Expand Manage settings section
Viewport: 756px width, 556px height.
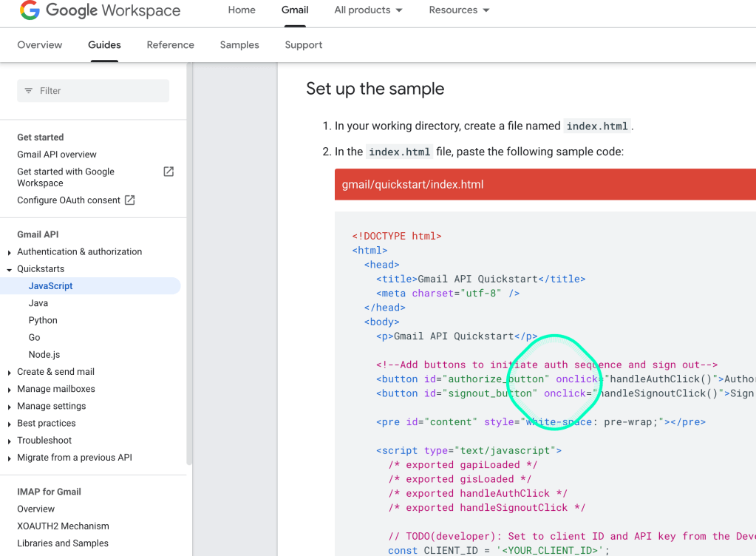9,407
